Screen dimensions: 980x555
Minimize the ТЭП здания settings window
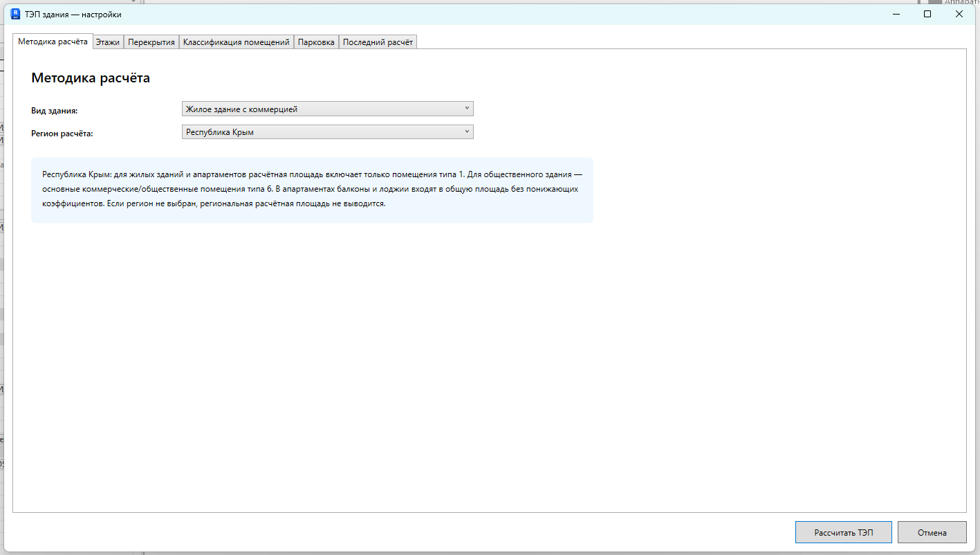pyautogui.click(x=896, y=14)
